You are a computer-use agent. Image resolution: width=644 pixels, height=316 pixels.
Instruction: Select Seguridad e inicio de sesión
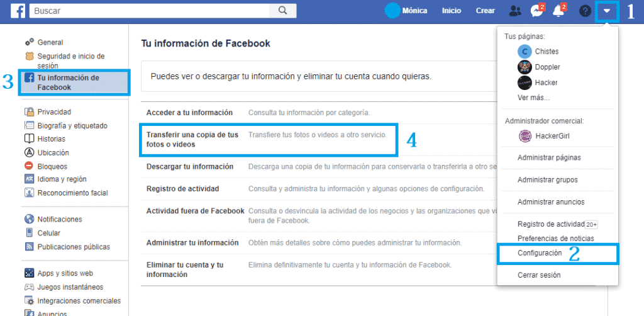(70, 61)
